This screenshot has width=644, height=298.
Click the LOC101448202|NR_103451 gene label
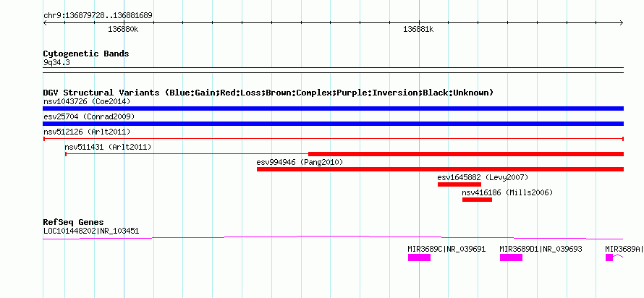[x=91, y=231]
